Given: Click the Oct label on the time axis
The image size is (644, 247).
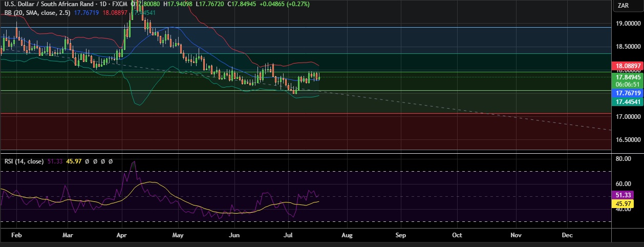Looking at the screenshot, I should coord(457,235).
